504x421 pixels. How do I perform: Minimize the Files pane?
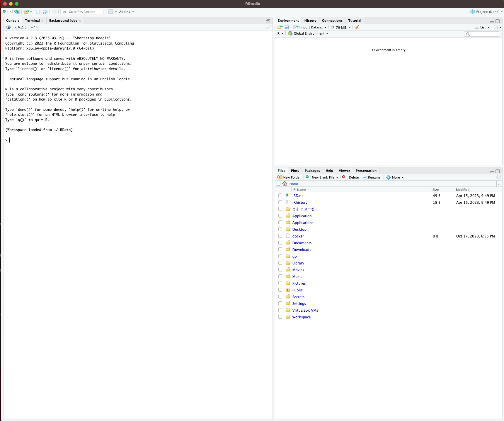[x=492, y=172]
